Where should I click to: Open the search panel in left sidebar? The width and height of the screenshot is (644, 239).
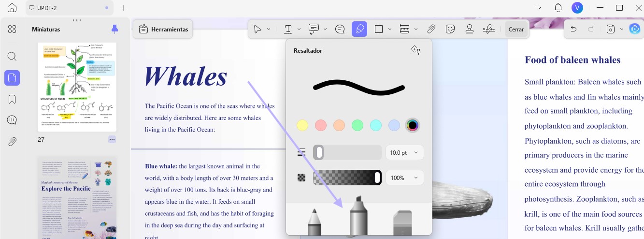12,56
